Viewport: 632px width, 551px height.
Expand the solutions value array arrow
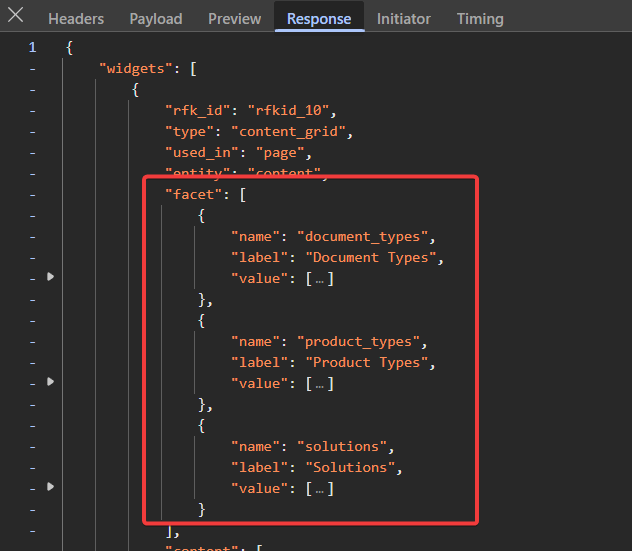(51, 487)
